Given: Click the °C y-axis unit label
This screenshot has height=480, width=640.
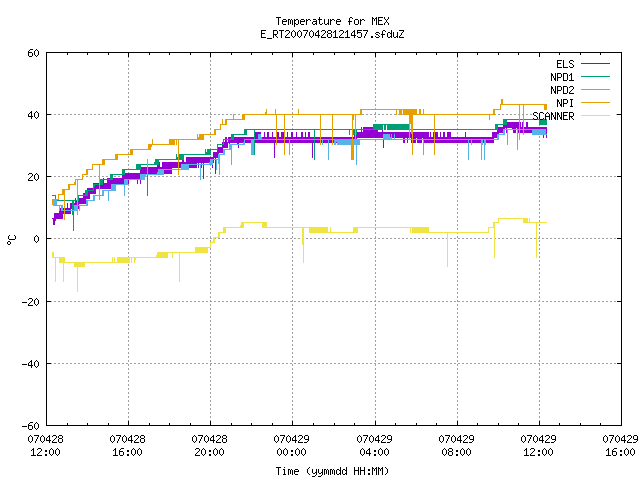Looking at the screenshot, I should [x=11, y=240].
